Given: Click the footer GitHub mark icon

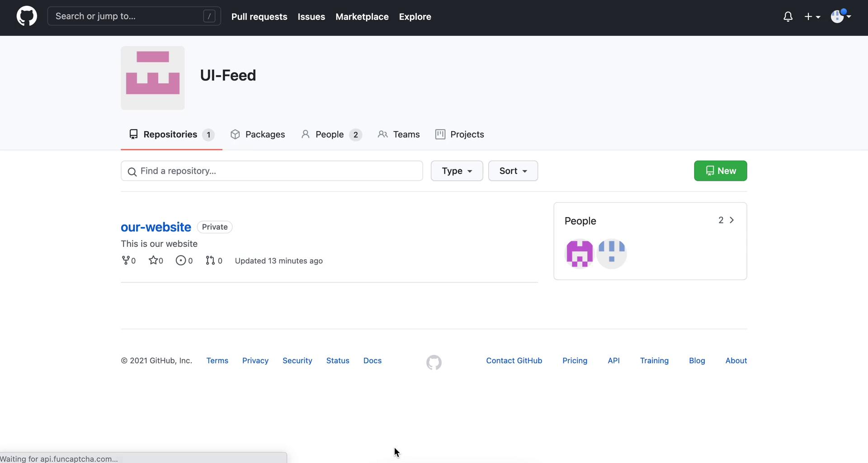Looking at the screenshot, I should coord(434,362).
